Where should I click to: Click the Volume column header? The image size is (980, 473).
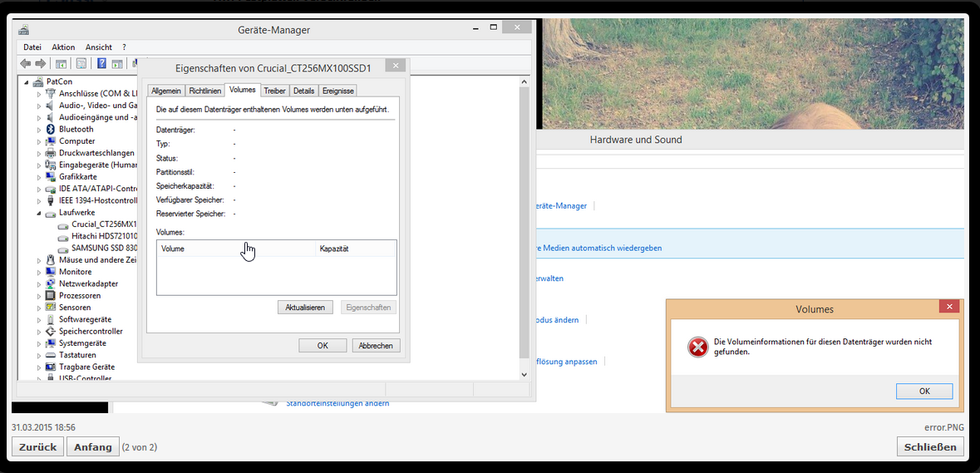[x=235, y=249]
